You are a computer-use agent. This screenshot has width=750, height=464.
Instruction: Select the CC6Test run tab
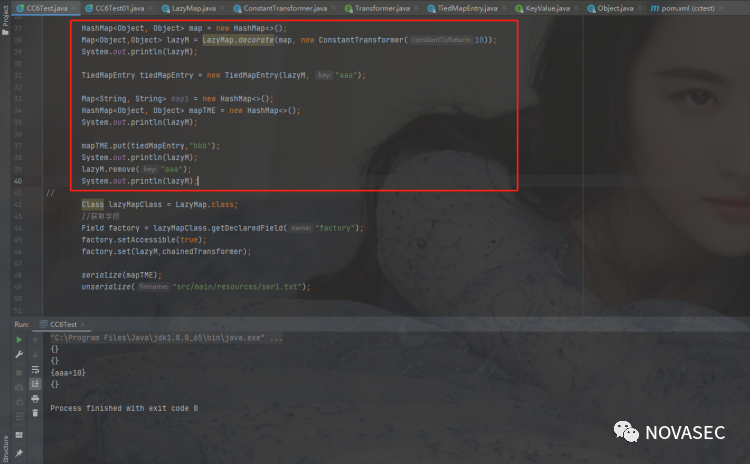(63, 324)
